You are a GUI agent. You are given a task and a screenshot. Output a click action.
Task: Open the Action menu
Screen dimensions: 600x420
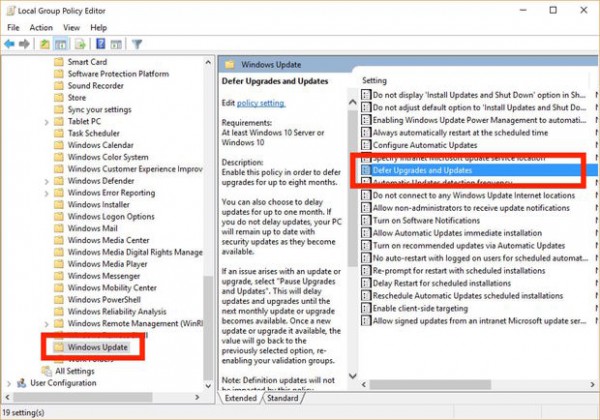pyautogui.click(x=41, y=28)
